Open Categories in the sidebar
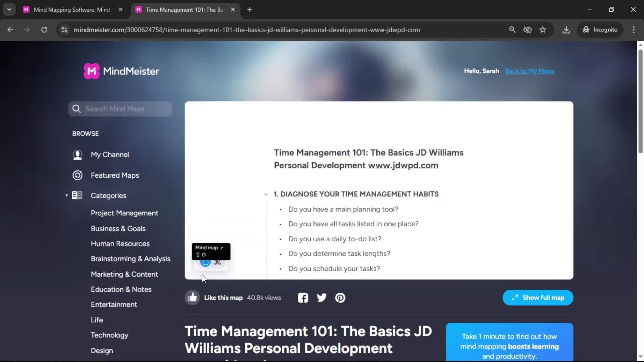644x362 pixels. point(108,195)
